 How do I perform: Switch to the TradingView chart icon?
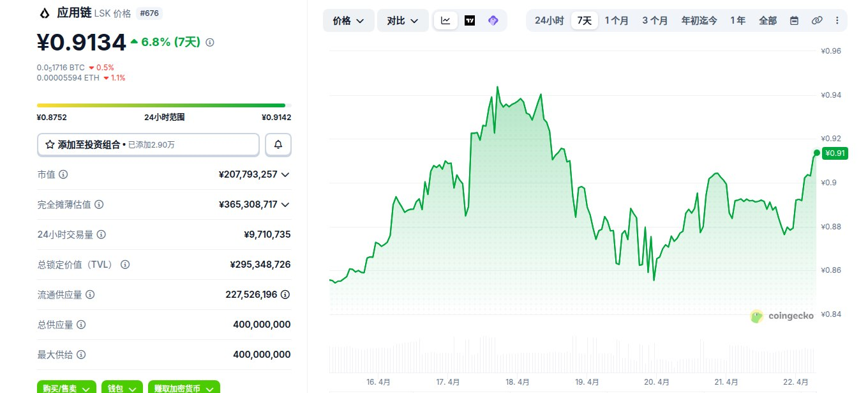[470, 20]
